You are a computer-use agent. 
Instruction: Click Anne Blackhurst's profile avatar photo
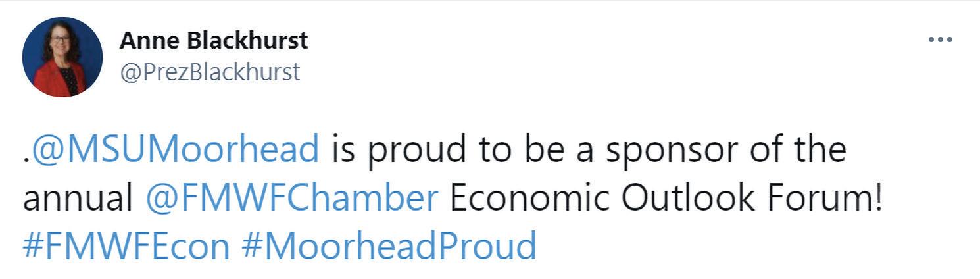pyautogui.click(x=62, y=57)
